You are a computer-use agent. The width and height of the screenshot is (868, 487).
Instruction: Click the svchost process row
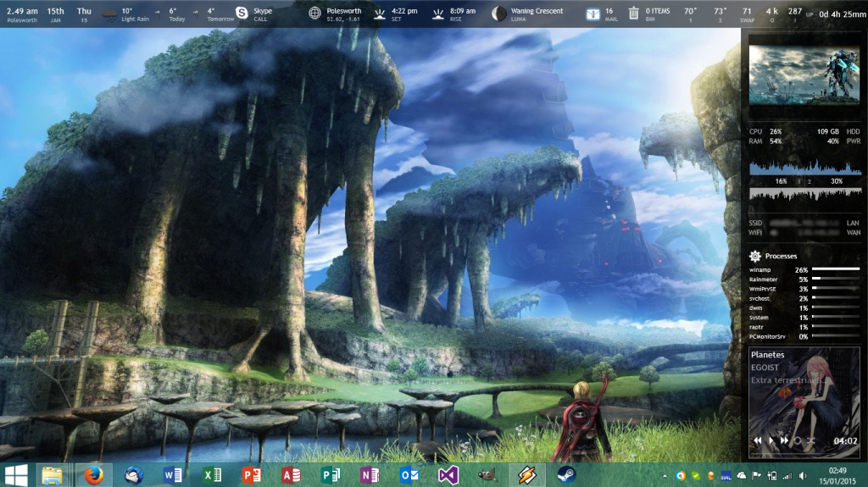804,298
